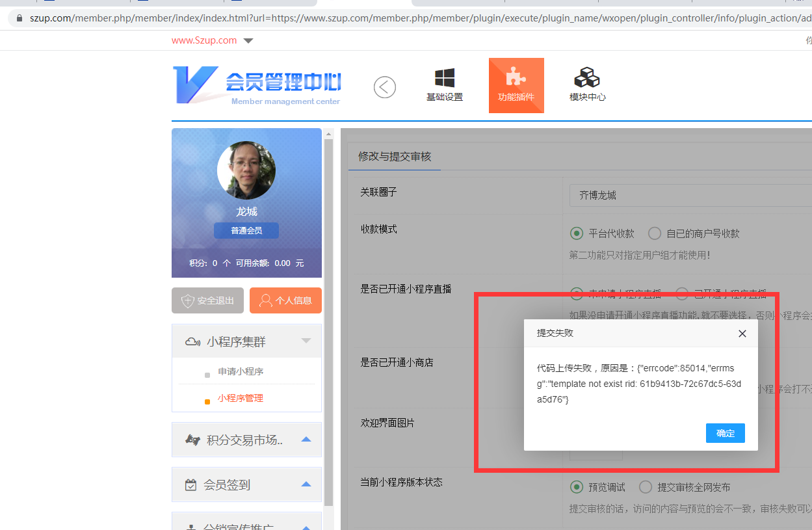Image resolution: width=812 pixels, height=530 pixels.
Task: Select 自已的商户号收款 radio option
Action: click(655, 233)
